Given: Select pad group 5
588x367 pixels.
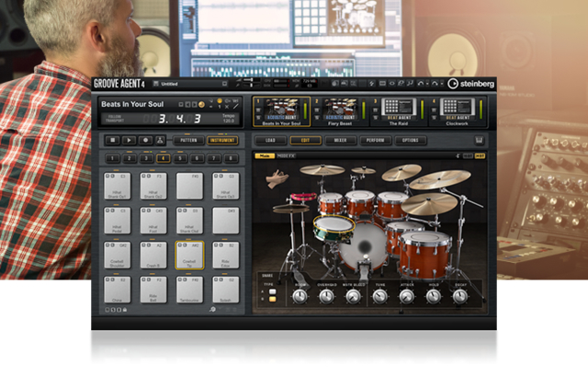Looking at the screenshot, I should point(180,158).
